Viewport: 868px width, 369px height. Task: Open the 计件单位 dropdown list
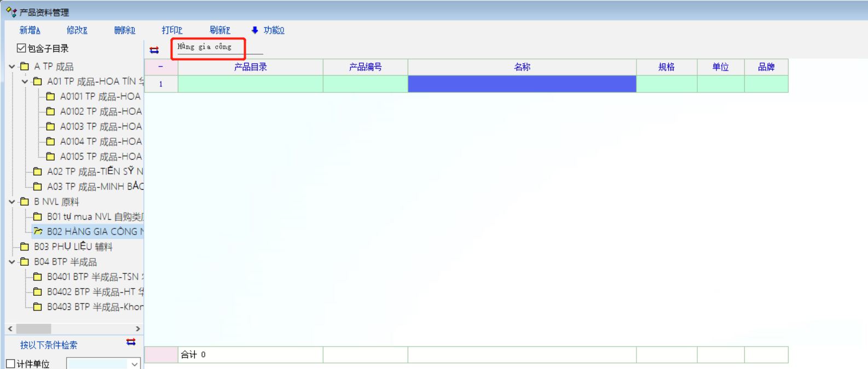point(135,364)
